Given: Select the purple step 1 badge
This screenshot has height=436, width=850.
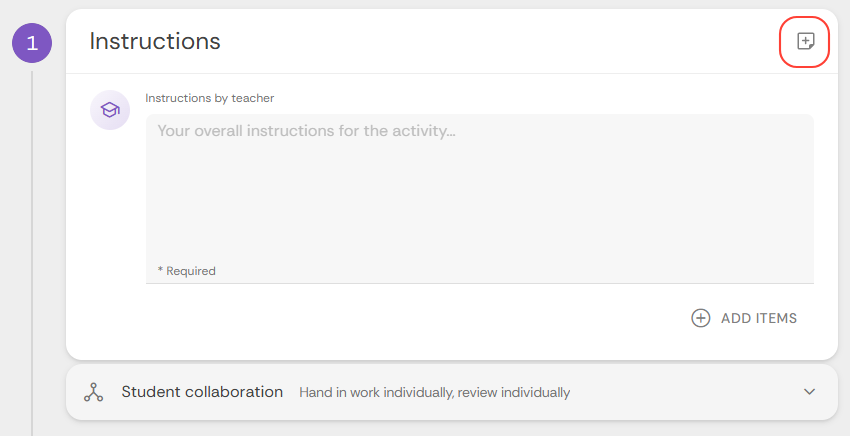Looking at the screenshot, I should 31,43.
